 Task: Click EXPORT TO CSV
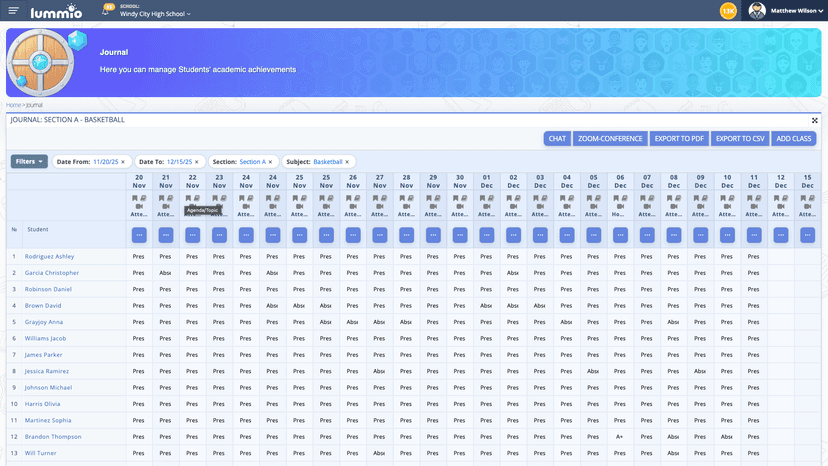click(x=740, y=139)
